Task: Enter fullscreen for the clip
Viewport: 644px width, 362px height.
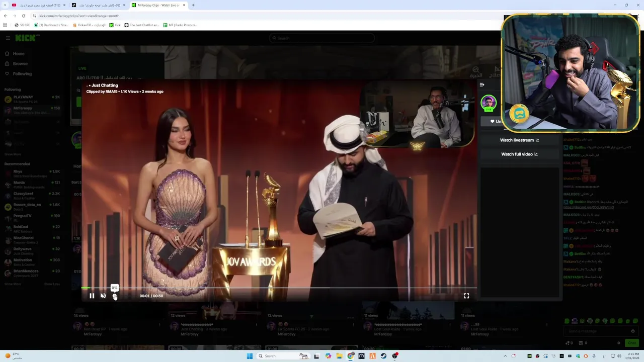Action: [x=466, y=296]
